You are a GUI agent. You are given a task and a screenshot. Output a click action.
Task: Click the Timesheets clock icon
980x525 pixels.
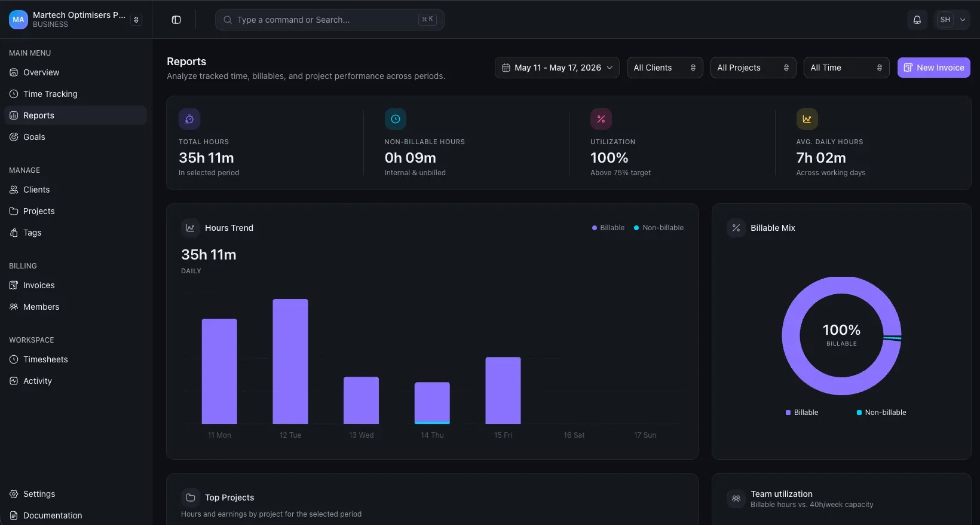point(14,359)
